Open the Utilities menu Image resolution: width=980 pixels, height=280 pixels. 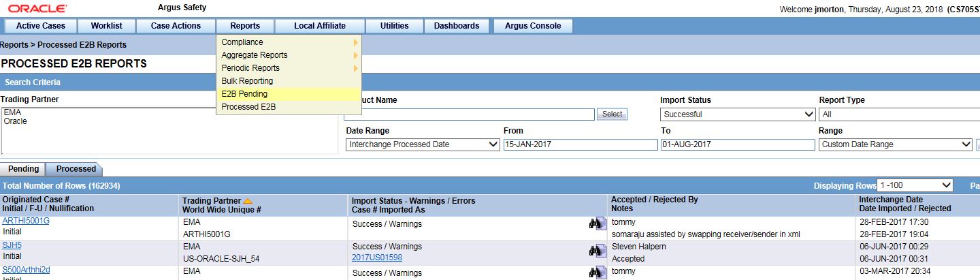pyautogui.click(x=395, y=26)
